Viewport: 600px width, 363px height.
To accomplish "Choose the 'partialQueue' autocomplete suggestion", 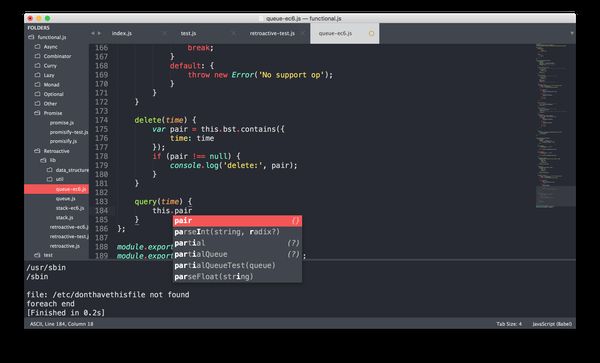I will pyautogui.click(x=237, y=254).
